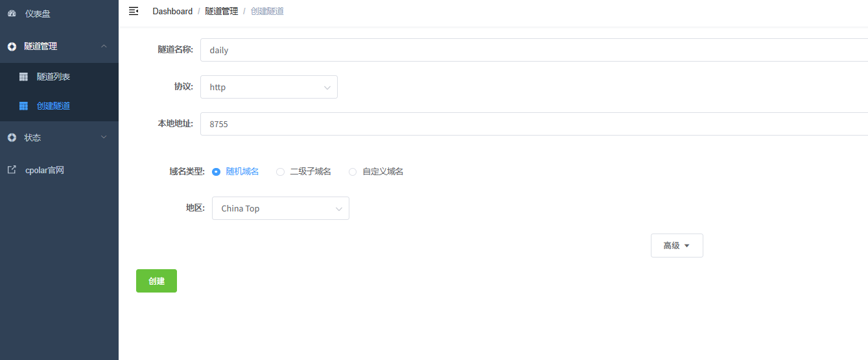The width and height of the screenshot is (868, 360).
Task: Click the 隧道名称 field label
Action: click(x=175, y=49)
